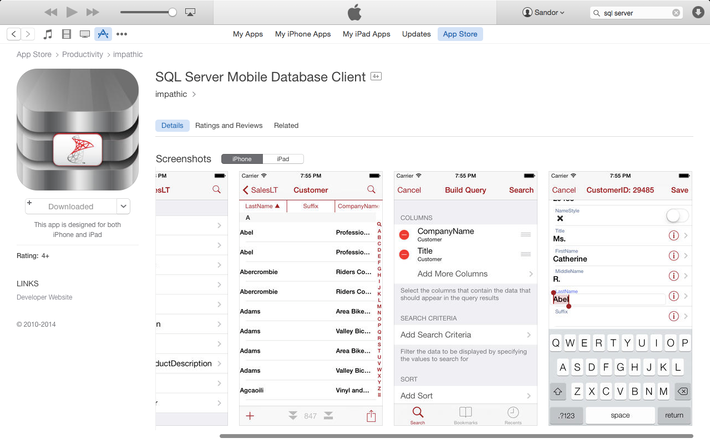Viewport: 710px width, 443px height.
Task: Adjust the iTunes volume slider
Action: pyautogui.click(x=148, y=12)
